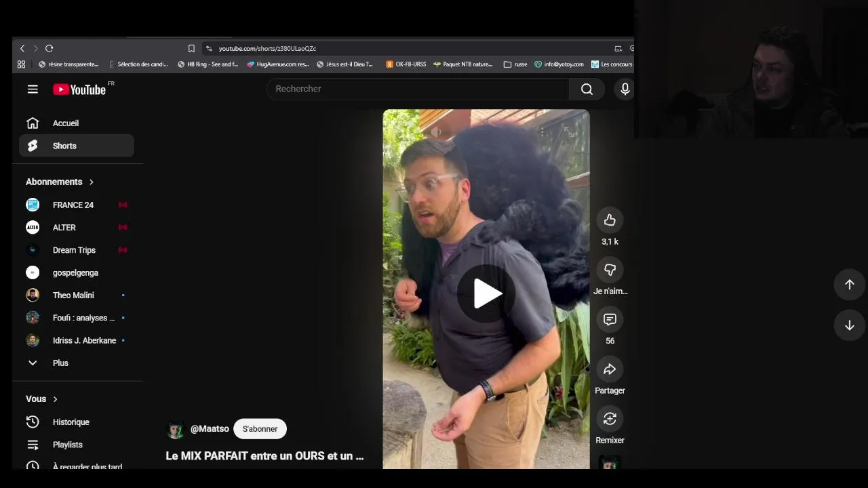The width and height of the screenshot is (868, 488).
Task: Bookmark this page using the bookmark icon
Action: 191,48
